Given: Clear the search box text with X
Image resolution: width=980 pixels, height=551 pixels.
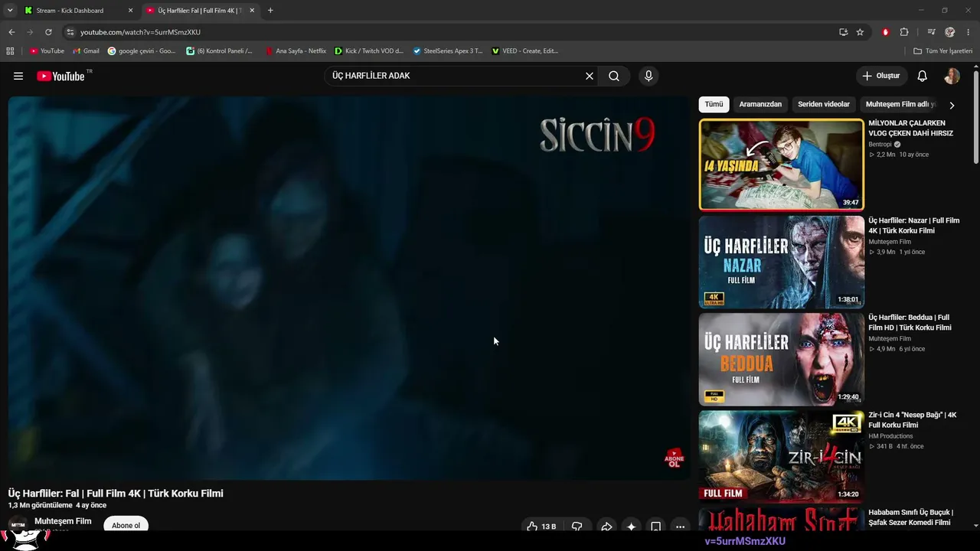Looking at the screenshot, I should (590, 76).
